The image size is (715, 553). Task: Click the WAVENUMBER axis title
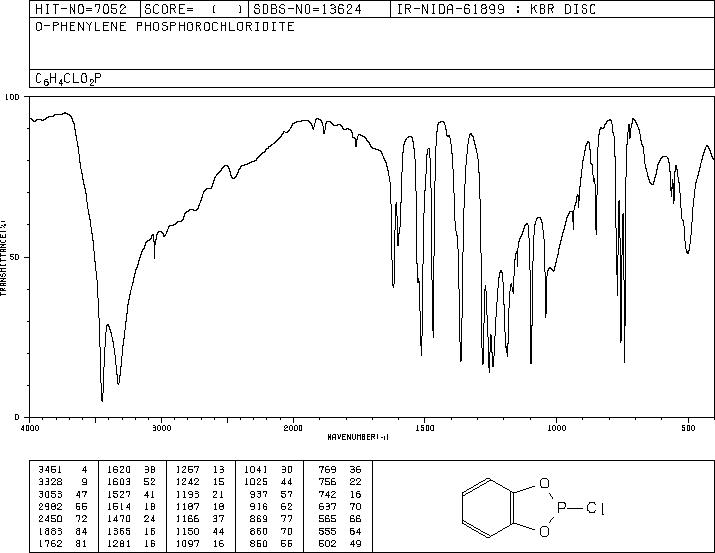click(x=358, y=437)
